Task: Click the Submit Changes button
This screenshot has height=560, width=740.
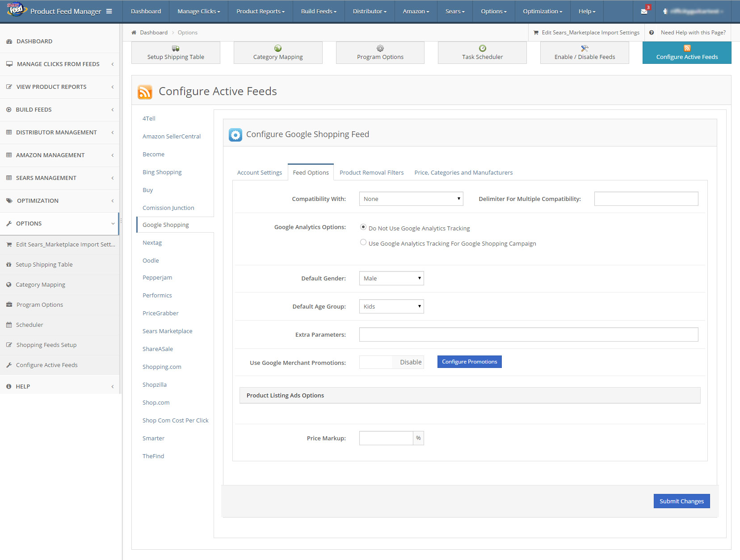Action: point(681,501)
